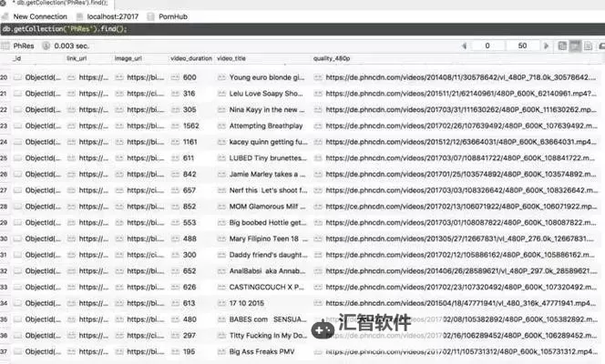Click the database icon beside PornHub
The image size is (605, 364).
click(151, 16)
